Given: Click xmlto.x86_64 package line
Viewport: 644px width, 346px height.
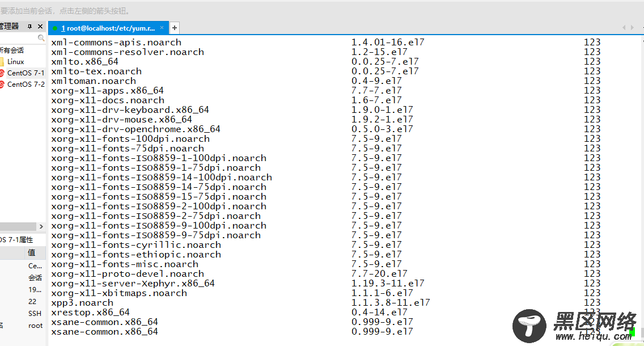Looking at the screenshot, I should tap(84, 62).
